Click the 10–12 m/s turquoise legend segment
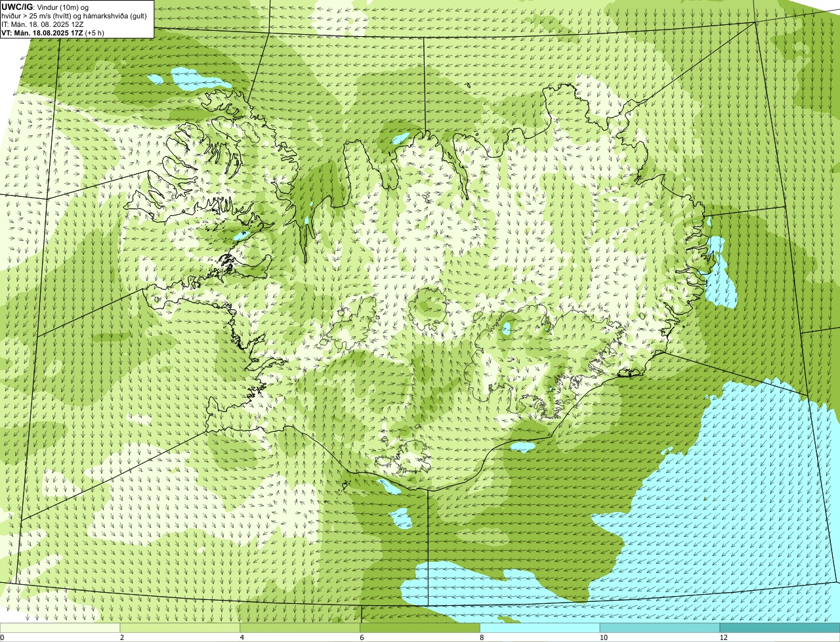Screen dimensions: 840x642 (x=660, y=628)
